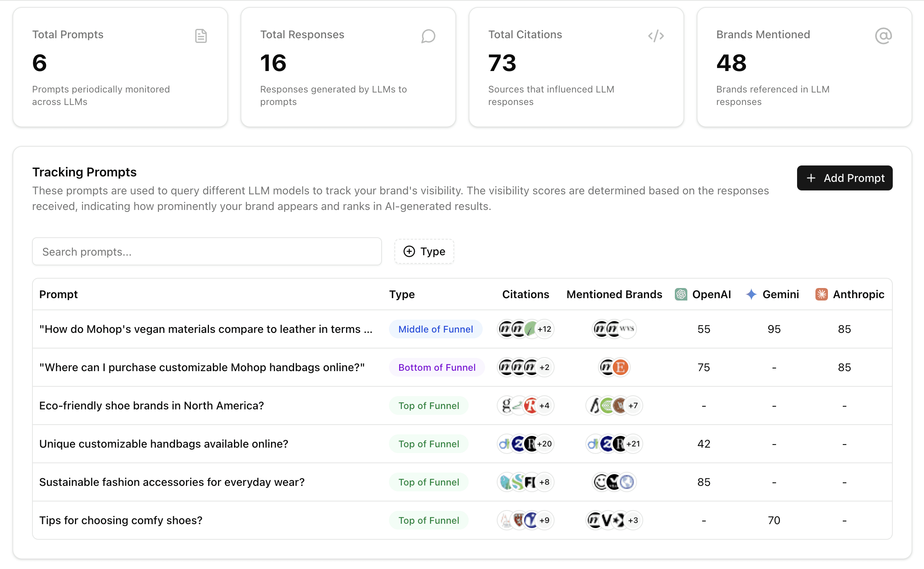
Task: Click the code brackets icon in Total Citations
Action: pos(656,36)
